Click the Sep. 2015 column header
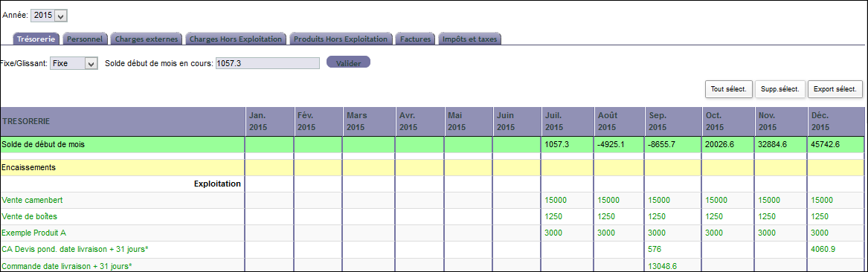 tap(672, 121)
